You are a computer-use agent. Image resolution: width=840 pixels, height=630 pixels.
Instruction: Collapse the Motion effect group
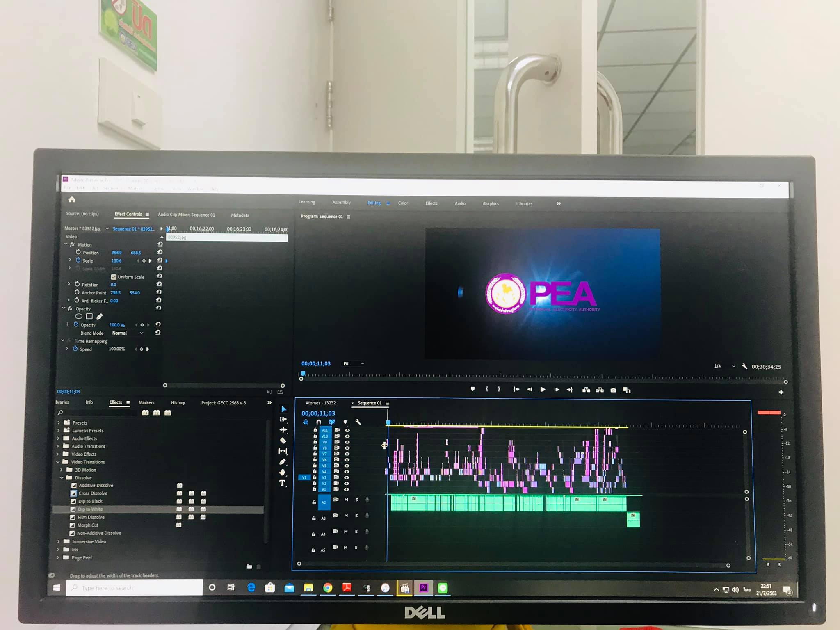[x=66, y=244]
